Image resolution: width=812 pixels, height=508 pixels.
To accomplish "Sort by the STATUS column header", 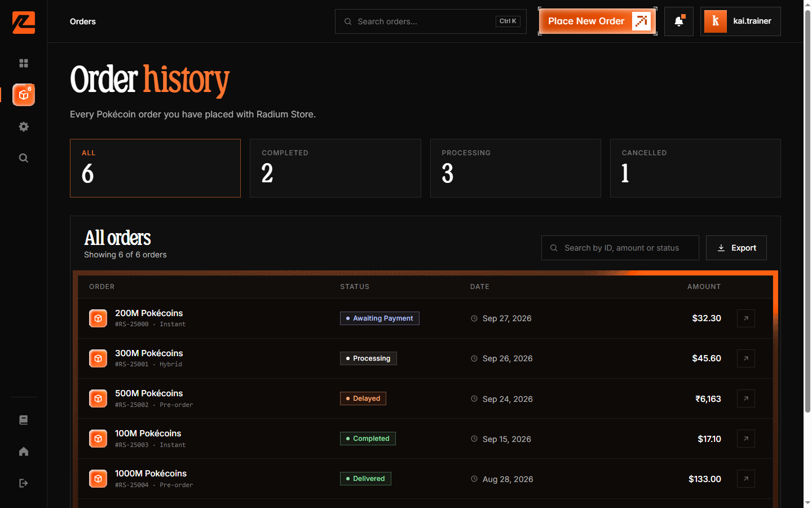I will (x=355, y=287).
